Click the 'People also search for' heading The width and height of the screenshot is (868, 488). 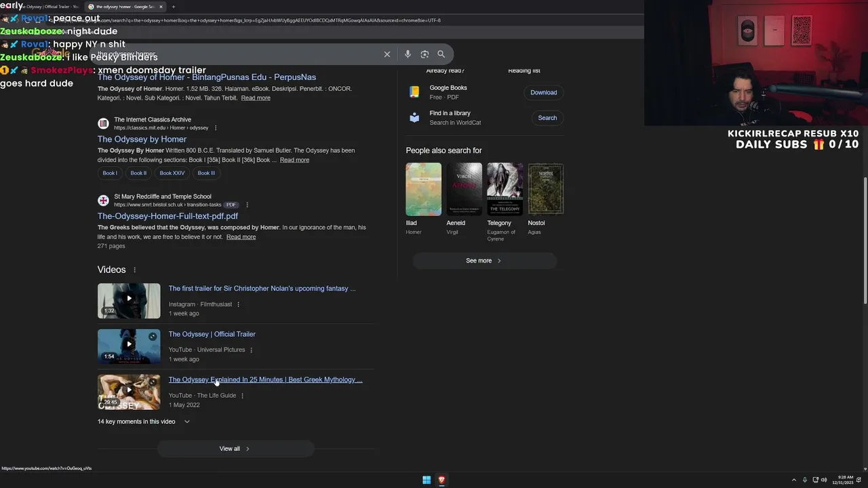[443, 150]
